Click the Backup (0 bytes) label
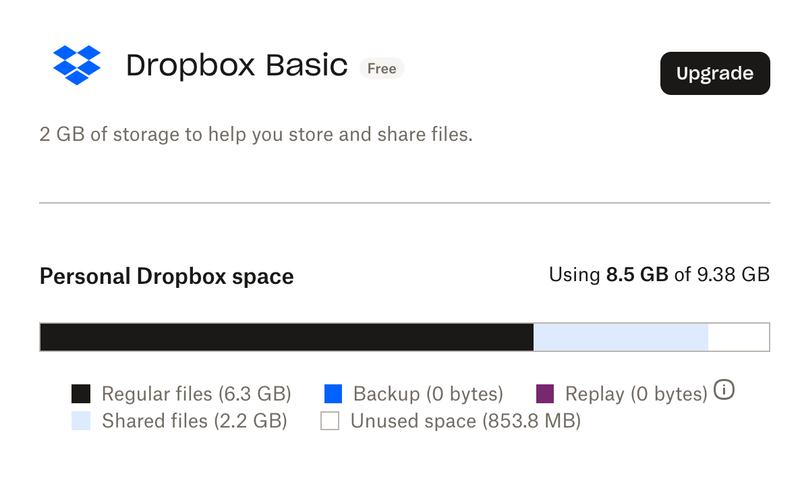 pyautogui.click(x=428, y=394)
